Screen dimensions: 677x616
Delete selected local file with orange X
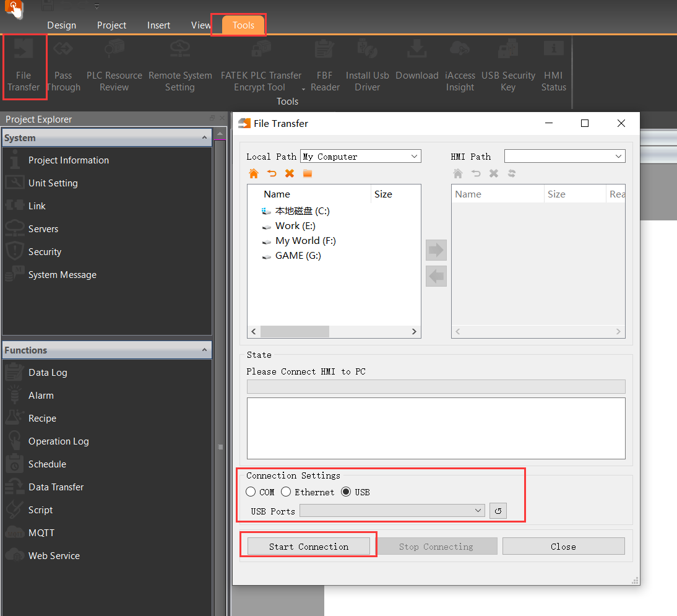coord(290,173)
